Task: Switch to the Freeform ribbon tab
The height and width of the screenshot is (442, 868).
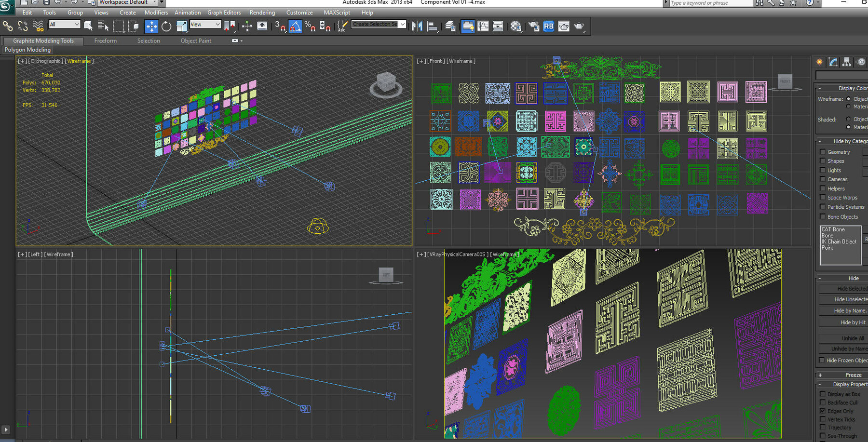Action: tap(106, 41)
